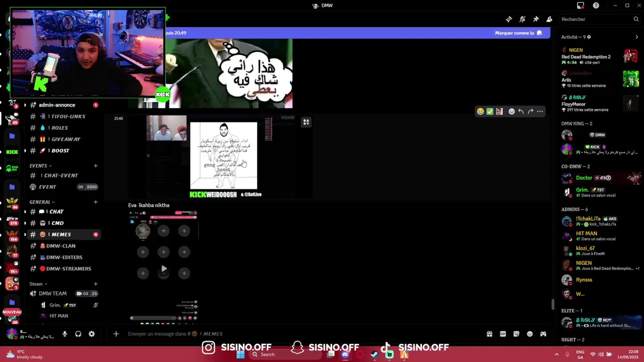Screen dimensions: 644x362
Task: Open the BOOST channel
Action: (63, 151)
